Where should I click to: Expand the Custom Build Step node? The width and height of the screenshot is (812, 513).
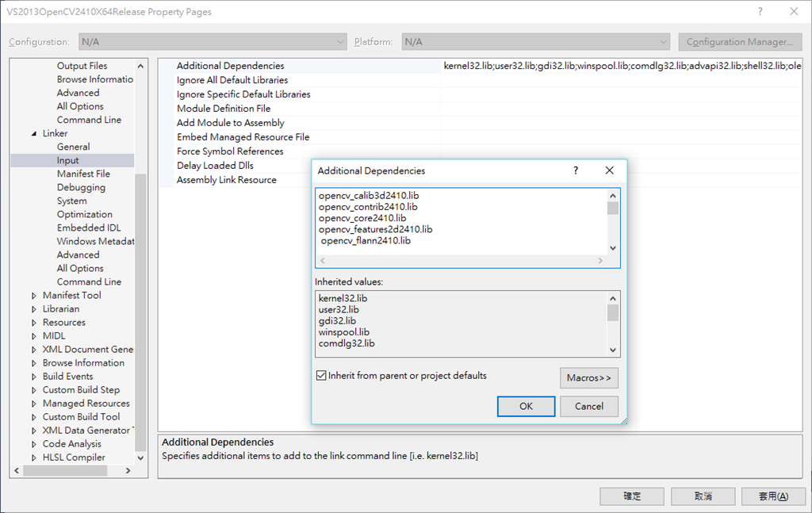pyautogui.click(x=34, y=390)
